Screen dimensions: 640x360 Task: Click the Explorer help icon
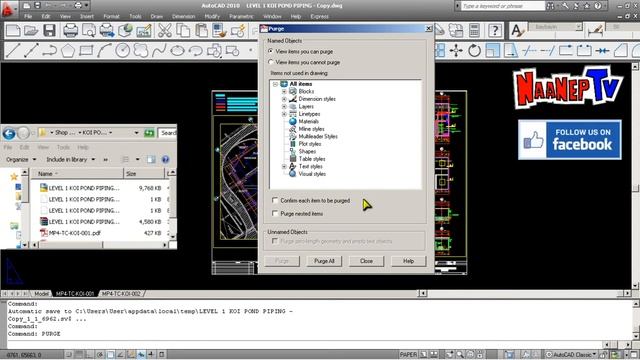click(x=165, y=160)
